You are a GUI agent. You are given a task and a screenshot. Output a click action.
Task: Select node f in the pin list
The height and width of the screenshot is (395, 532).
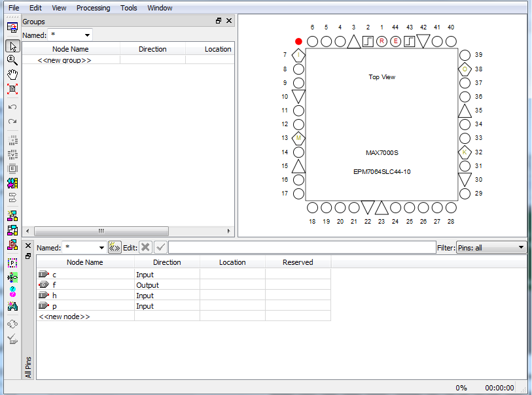[54, 285]
